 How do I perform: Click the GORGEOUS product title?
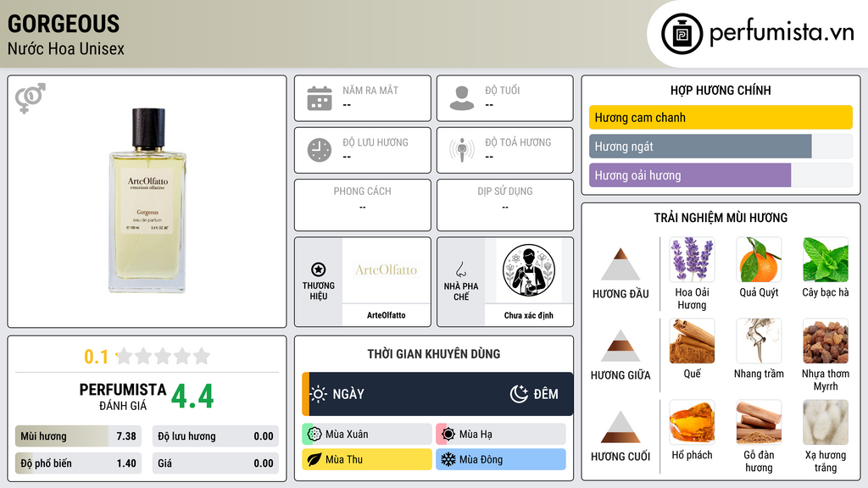(x=64, y=24)
